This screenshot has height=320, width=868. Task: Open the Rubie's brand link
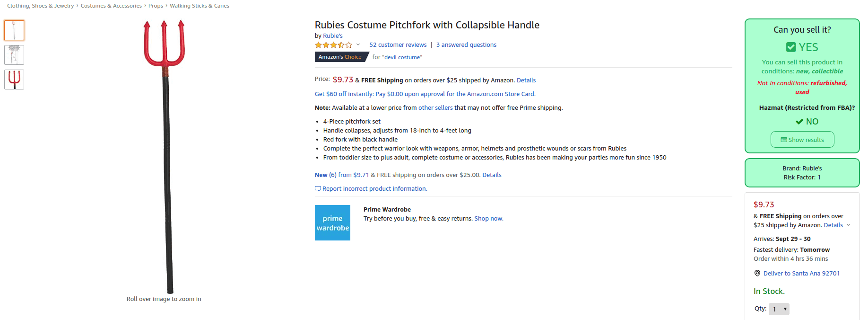coord(332,36)
